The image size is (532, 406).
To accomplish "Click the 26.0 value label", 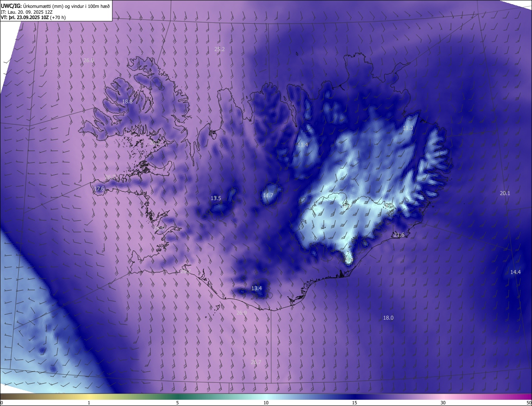I will (89, 60).
